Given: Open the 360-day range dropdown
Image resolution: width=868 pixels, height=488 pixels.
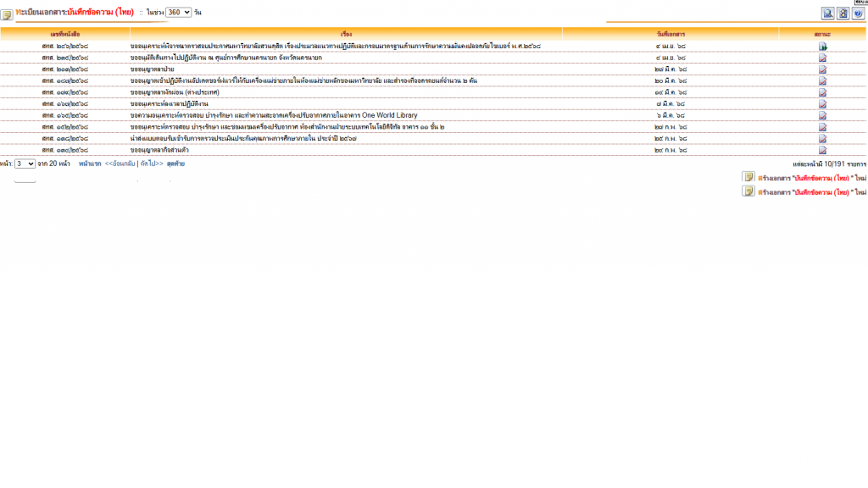Looking at the screenshot, I should point(178,13).
